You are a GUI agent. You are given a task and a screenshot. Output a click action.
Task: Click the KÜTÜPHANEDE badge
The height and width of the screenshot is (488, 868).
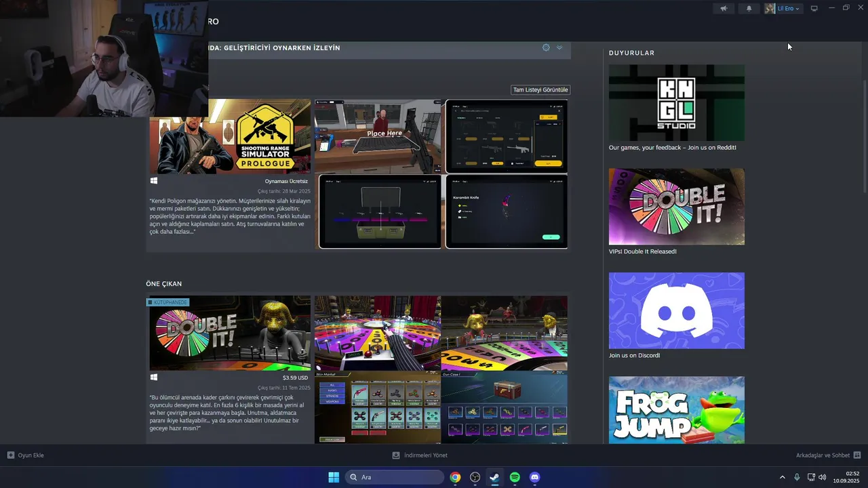pos(167,302)
